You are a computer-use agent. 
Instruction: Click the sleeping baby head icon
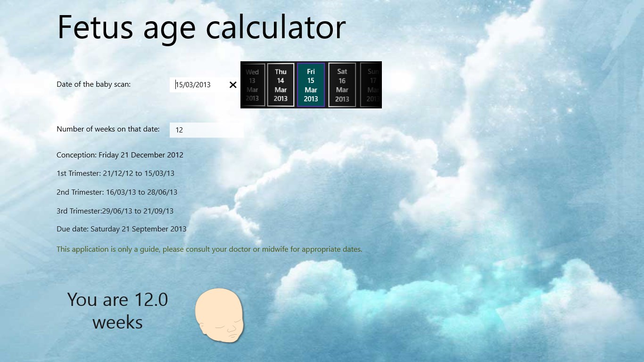coord(220,315)
